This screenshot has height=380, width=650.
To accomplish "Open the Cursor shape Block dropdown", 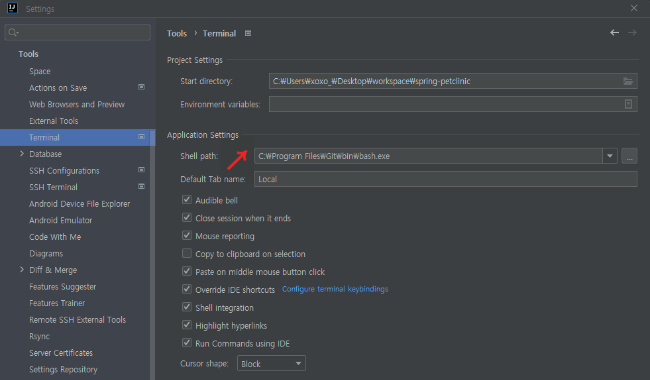I will click(x=271, y=363).
